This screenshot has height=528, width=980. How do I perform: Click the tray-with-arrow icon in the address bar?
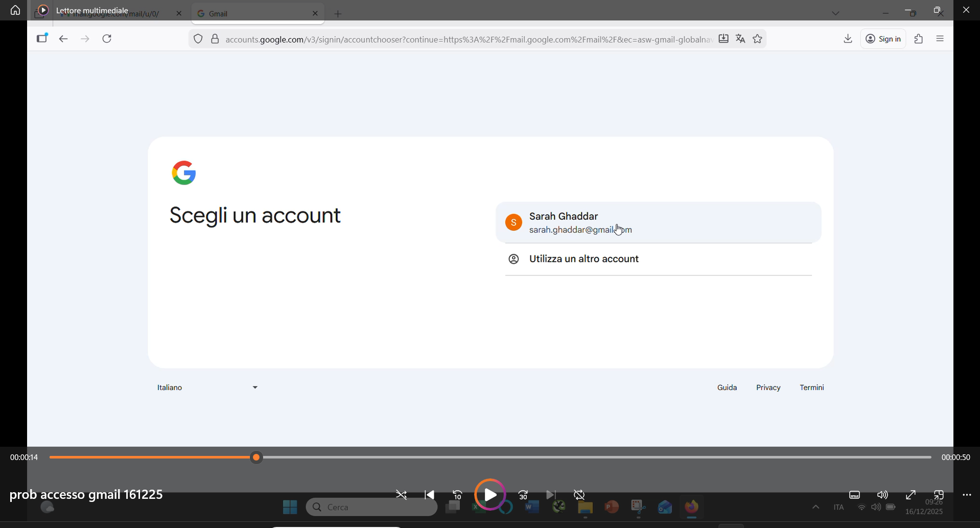724,39
